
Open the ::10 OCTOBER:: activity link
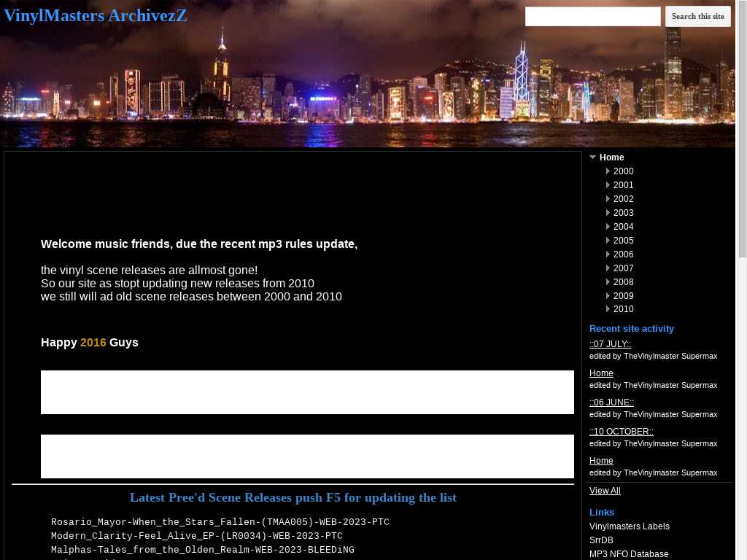(621, 432)
